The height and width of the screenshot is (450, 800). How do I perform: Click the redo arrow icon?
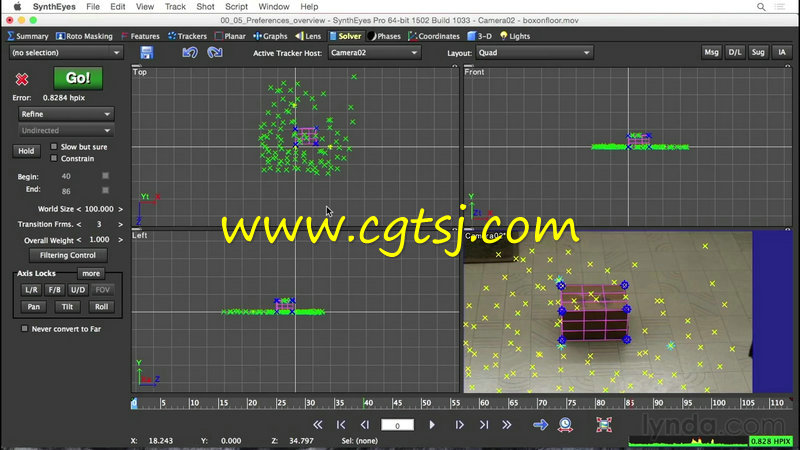[215, 53]
